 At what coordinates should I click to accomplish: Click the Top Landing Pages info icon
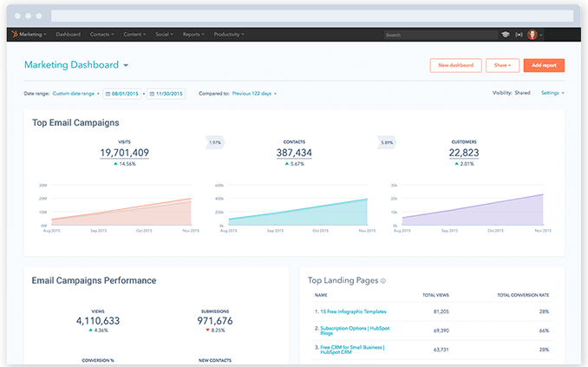tap(382, 281)
